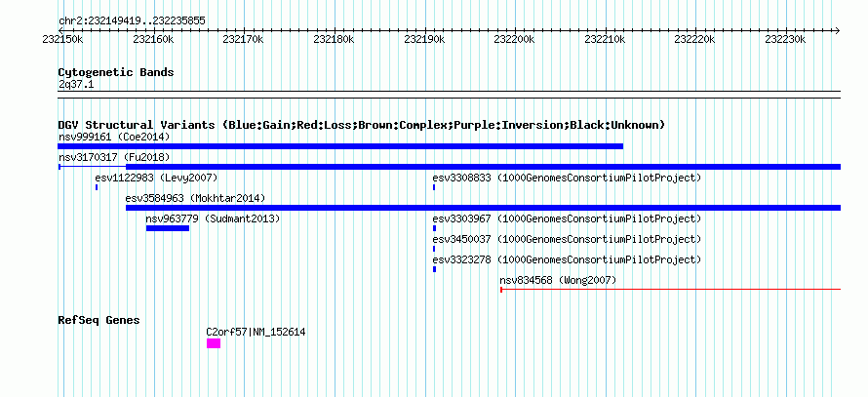Click the nsv999161 (Coe2014) blue gain bar

(340, 146)
